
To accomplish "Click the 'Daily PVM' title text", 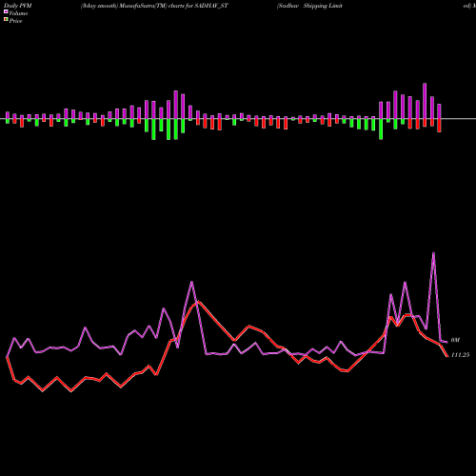I will coord(18,6).
